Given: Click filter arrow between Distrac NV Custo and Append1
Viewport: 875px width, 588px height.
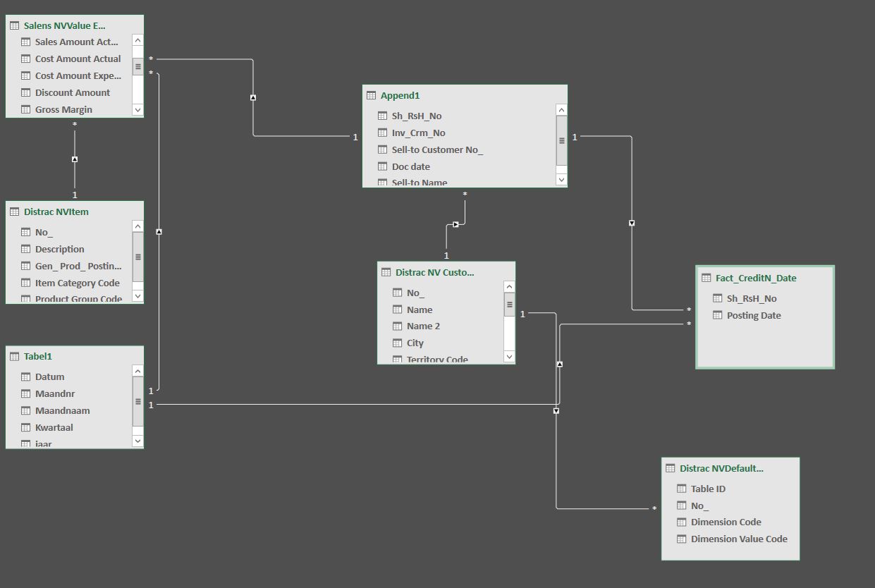Looking at the screenshot, I should [455, 224].
